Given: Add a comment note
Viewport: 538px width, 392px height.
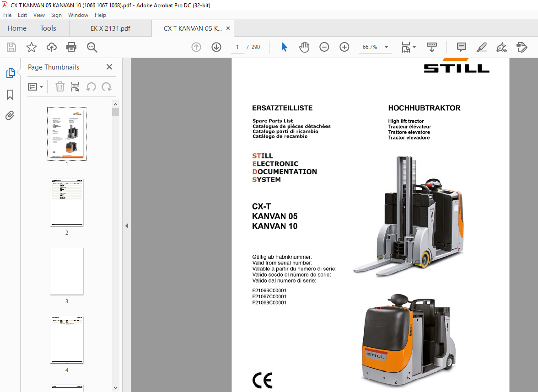Looking at the screenshot, I should pyautogui.click(x=462, y=47).
